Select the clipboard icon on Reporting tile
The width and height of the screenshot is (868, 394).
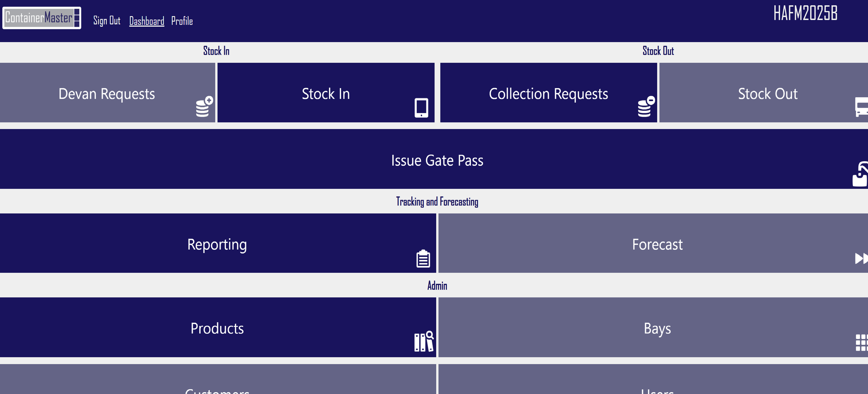[x=422, y=258]
